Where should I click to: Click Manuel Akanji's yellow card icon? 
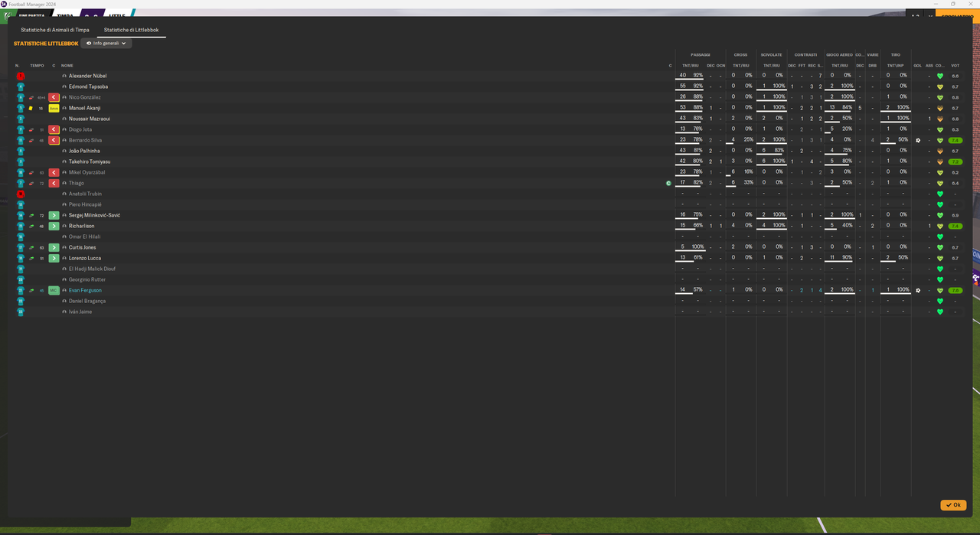pyautogui.click(x=31, y=108)
